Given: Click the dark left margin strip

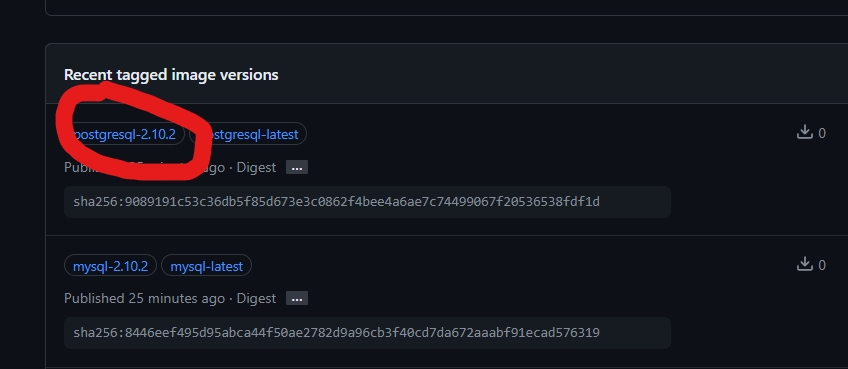Looking at the screenshot, I should coord(22,184).
